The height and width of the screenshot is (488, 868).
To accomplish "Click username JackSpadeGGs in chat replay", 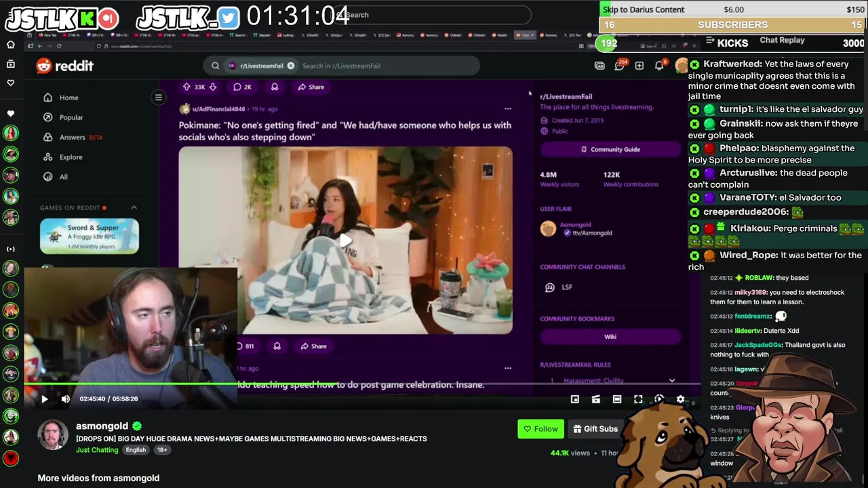I will (759, 345).
